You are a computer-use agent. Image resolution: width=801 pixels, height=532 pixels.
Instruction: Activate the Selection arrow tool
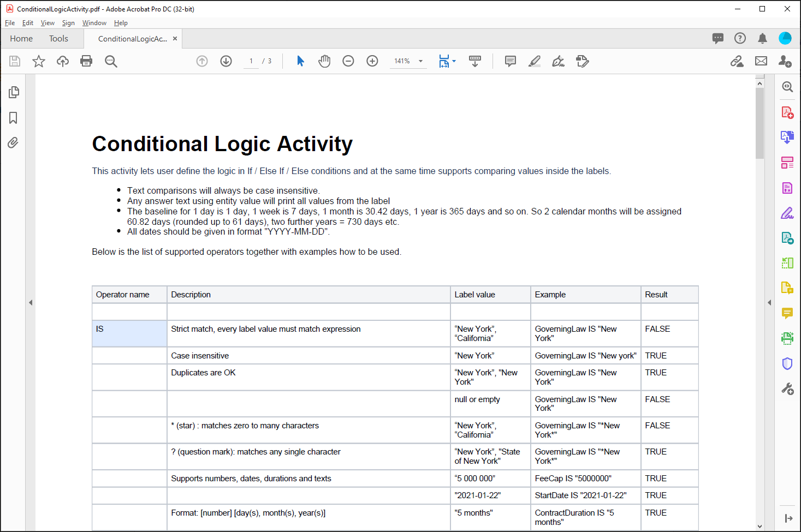[300, 61]
